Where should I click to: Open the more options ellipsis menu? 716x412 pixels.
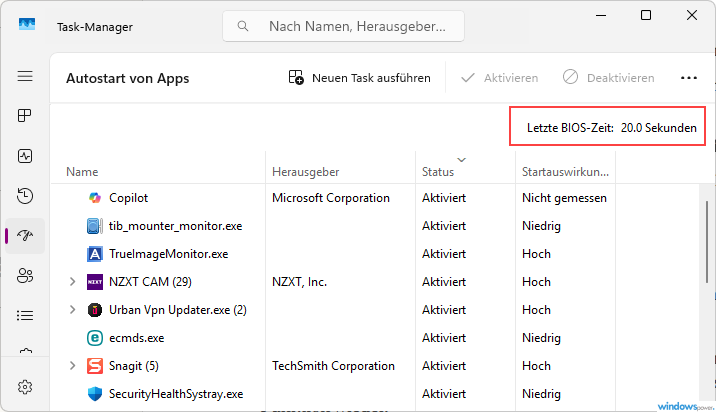coord(689,78)
